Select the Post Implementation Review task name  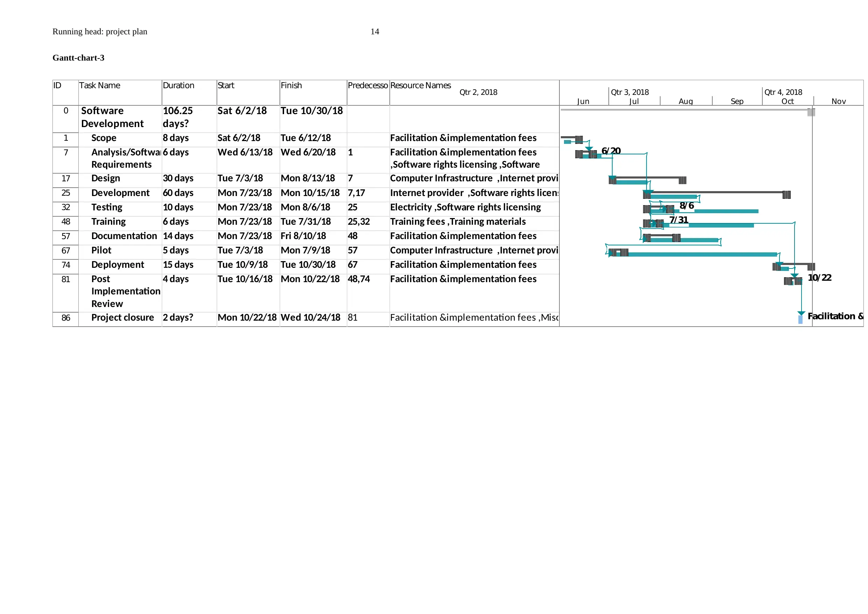point(126,291)
